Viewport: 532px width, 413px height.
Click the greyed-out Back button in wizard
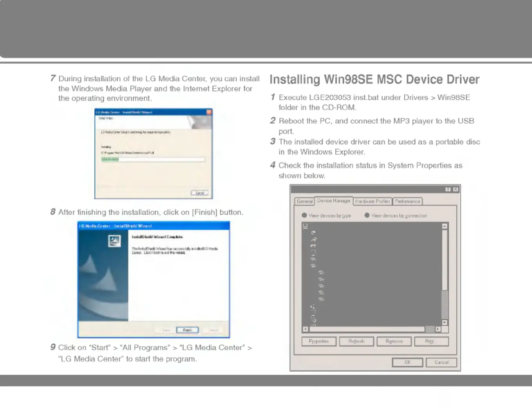(165, 330)
